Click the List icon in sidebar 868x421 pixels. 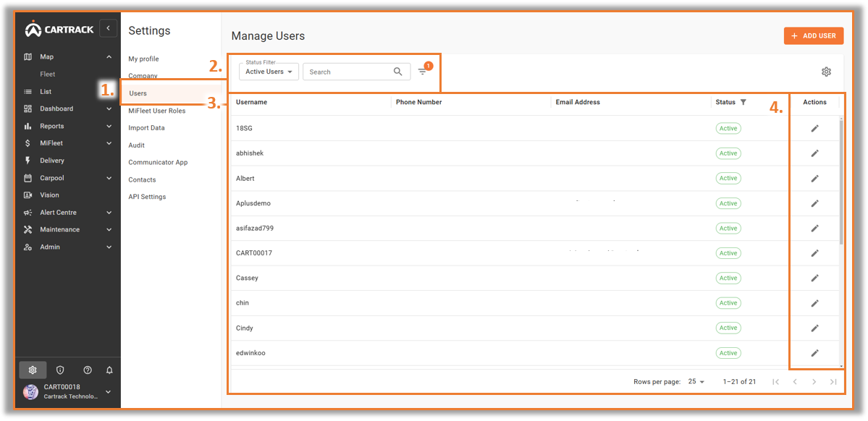coord(28,91)
